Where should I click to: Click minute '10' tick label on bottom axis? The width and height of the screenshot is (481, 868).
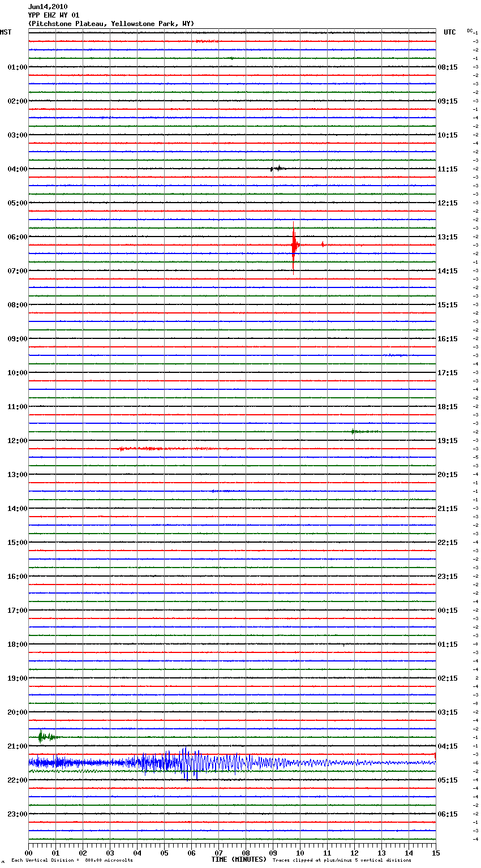point(300,853)
